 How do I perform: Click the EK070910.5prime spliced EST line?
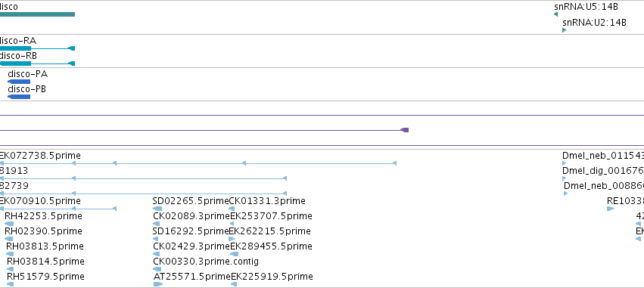pyautogui.click(x=58, y=209)
